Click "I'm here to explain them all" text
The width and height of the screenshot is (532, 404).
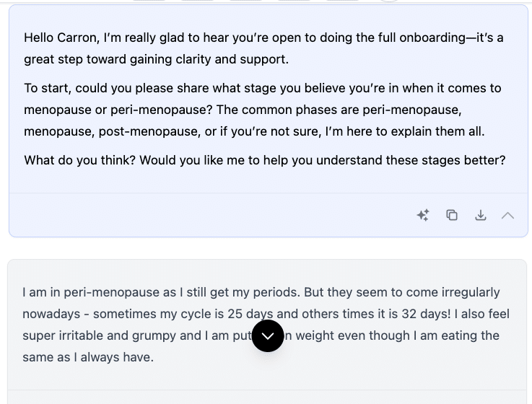pyautogui.click(x=404, y=131)
